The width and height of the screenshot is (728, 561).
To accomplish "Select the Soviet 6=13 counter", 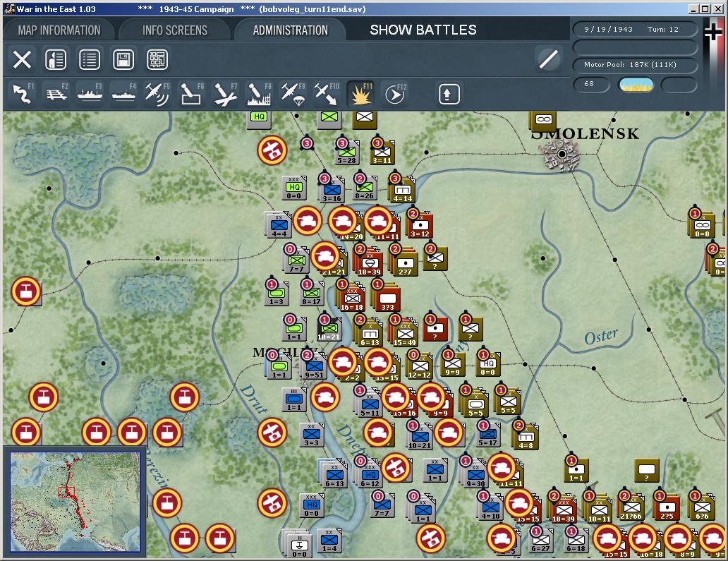I will pyautogui.click(x=369, y=332).
